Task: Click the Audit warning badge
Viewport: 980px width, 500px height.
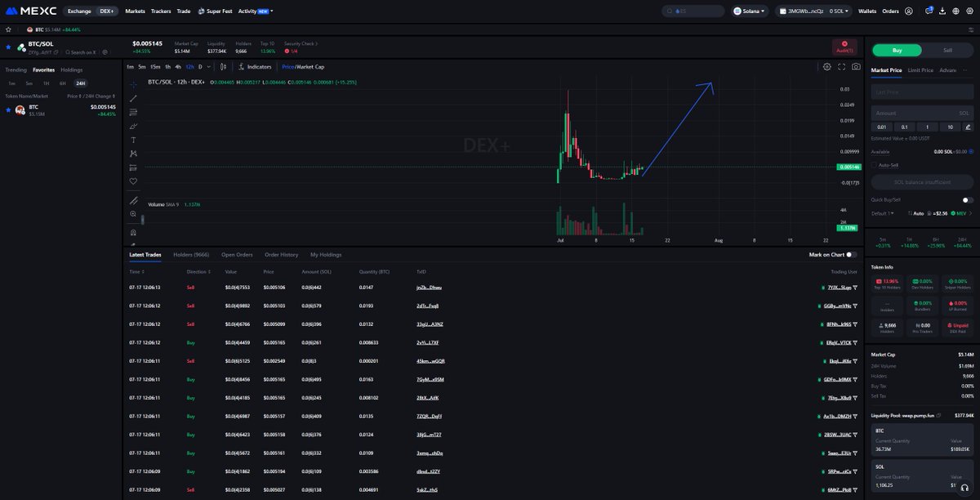Action: pyautogui.click(x=844, y=47)
